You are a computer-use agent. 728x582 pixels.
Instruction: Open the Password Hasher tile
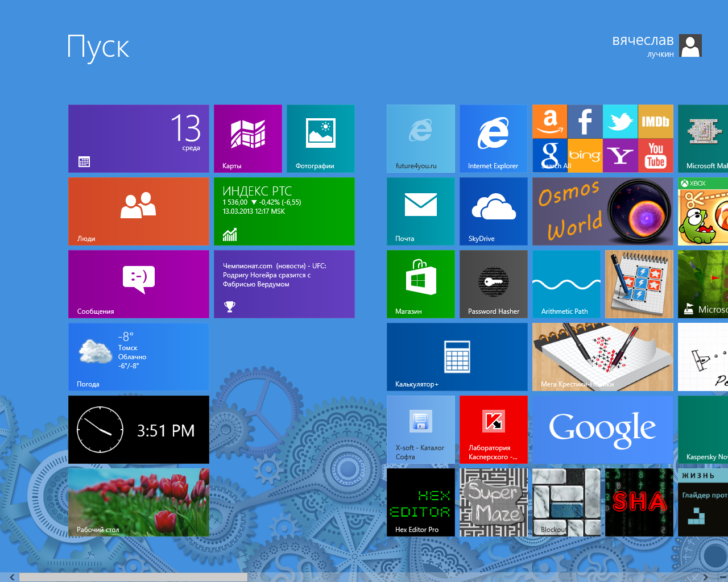click(494, 284)
